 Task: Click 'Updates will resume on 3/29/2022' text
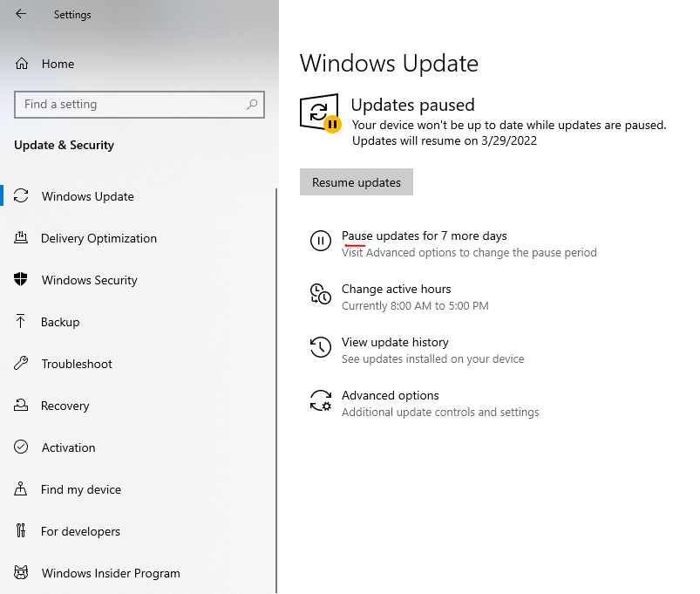click(x=445, y=140)
